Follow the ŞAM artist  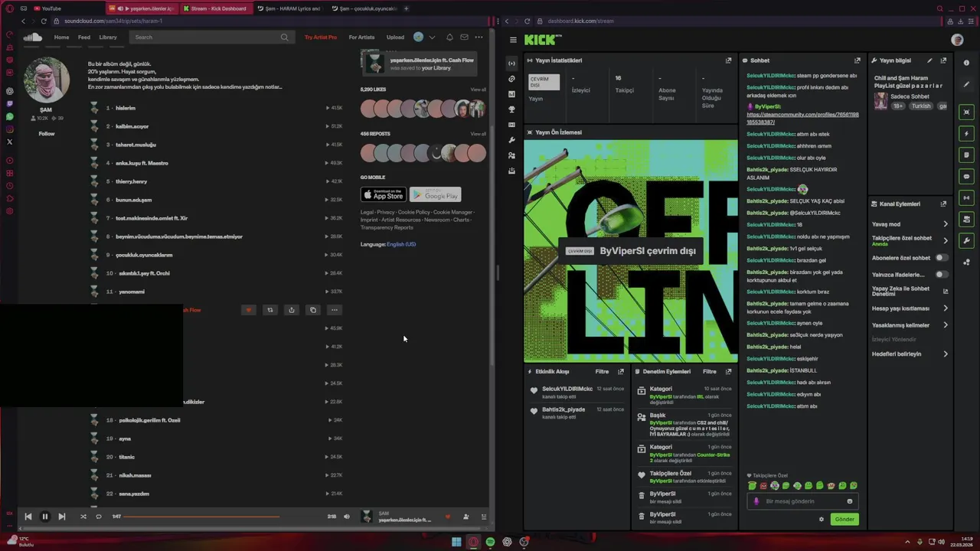47,133
